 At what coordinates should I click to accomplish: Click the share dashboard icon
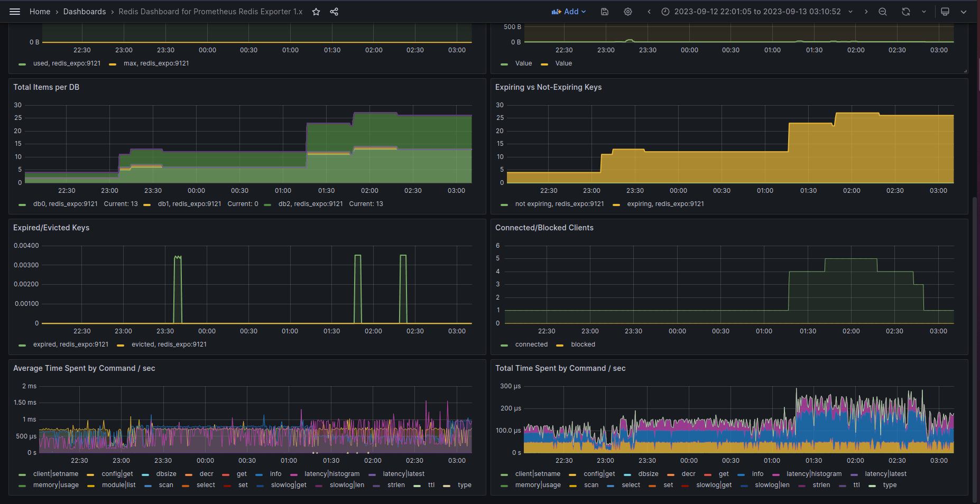point(334,12)
